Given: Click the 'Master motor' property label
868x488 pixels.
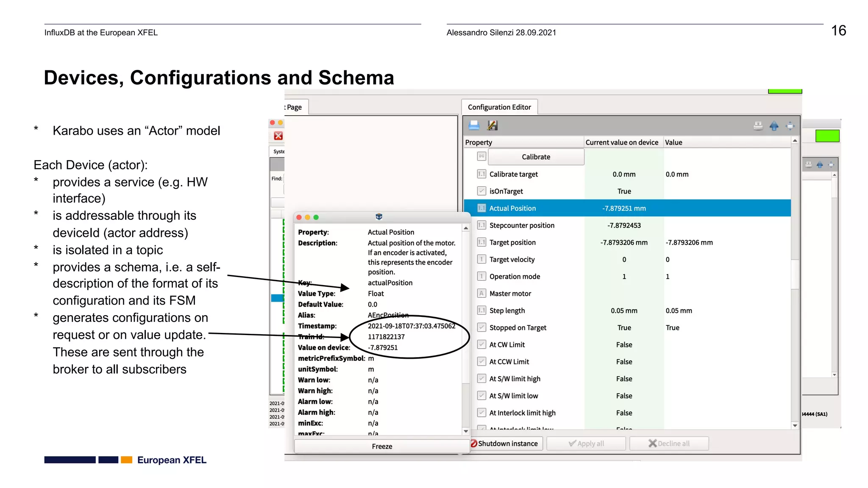Looking at the screenshot, I should click(510, 294).
